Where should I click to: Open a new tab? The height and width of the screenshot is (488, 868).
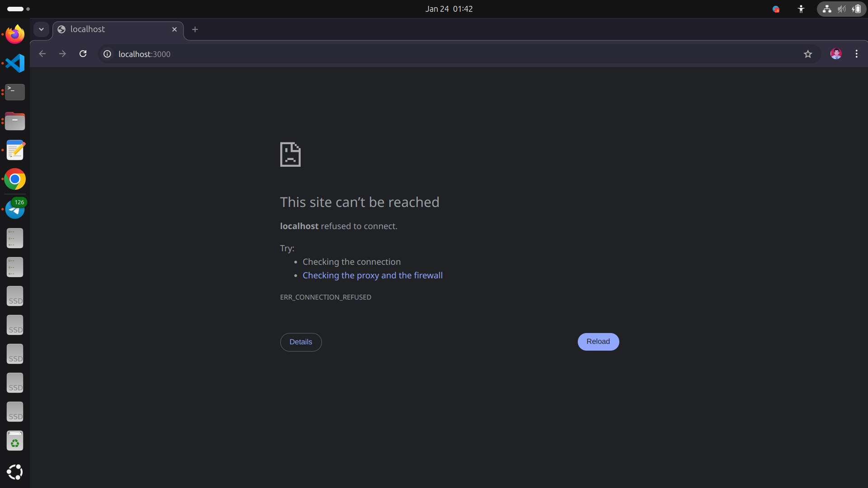click(195, 29)
